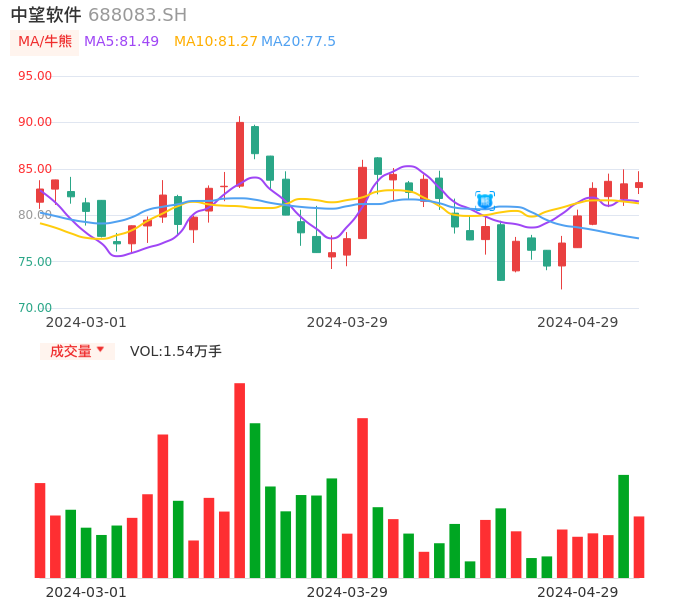Click the long green candlestick dropping to 73
This screenshot has width=686, height=606.
[x=501, y=252]
